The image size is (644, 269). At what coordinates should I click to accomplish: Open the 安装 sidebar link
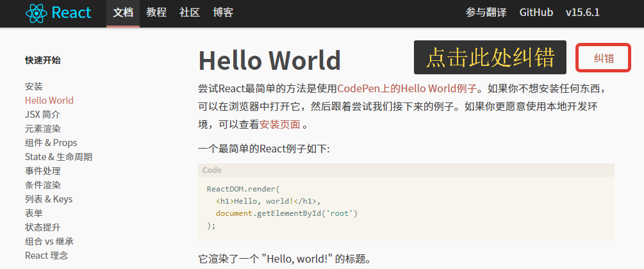tap(34, 86)
